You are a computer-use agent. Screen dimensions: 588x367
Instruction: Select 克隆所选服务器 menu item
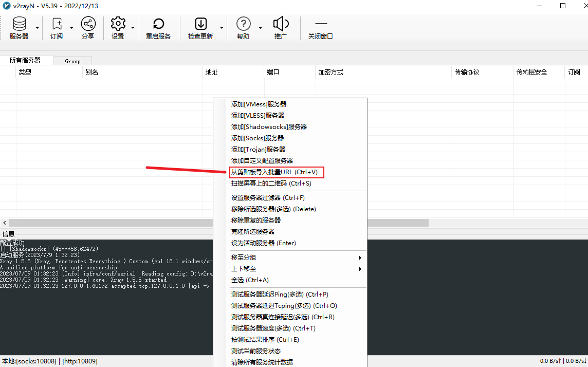290,231
